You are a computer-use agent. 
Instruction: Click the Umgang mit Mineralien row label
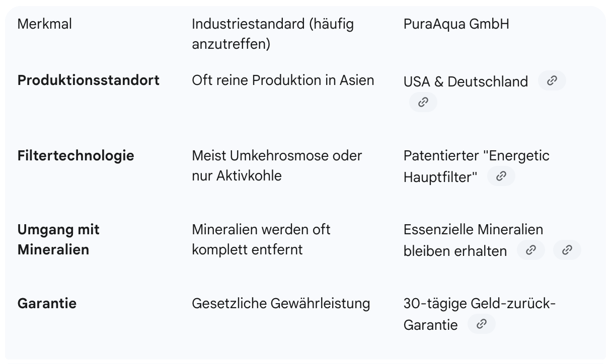(59, 239)
